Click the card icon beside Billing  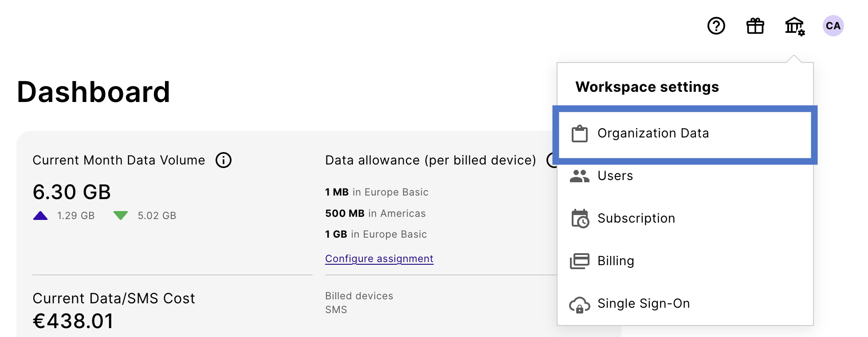579,261
